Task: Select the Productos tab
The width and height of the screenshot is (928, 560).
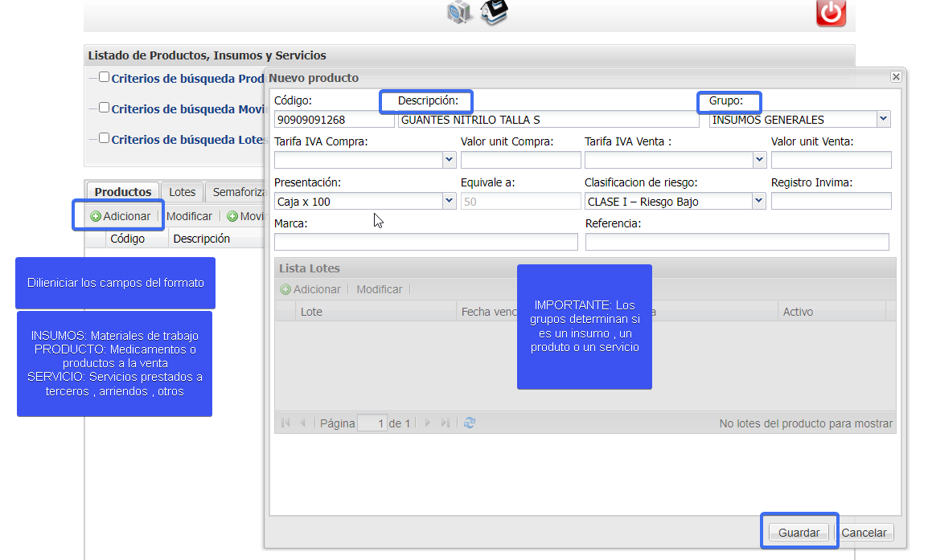Action: (123, 192)
